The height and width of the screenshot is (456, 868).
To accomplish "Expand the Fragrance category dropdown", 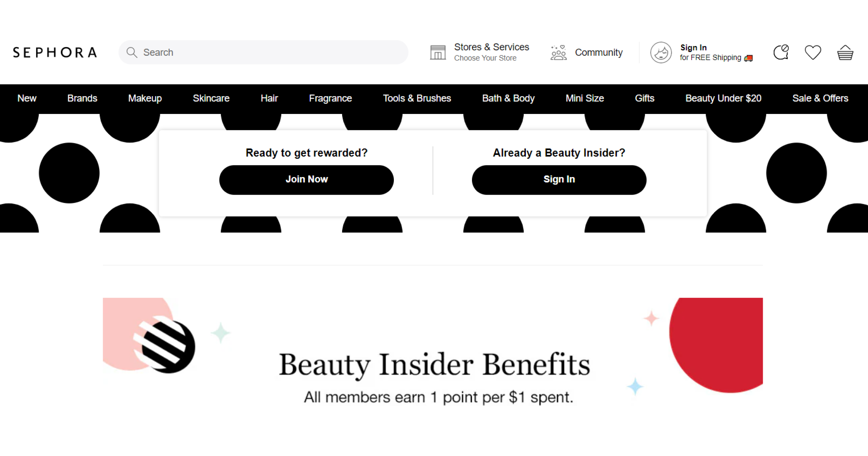I will click(329, 98).
